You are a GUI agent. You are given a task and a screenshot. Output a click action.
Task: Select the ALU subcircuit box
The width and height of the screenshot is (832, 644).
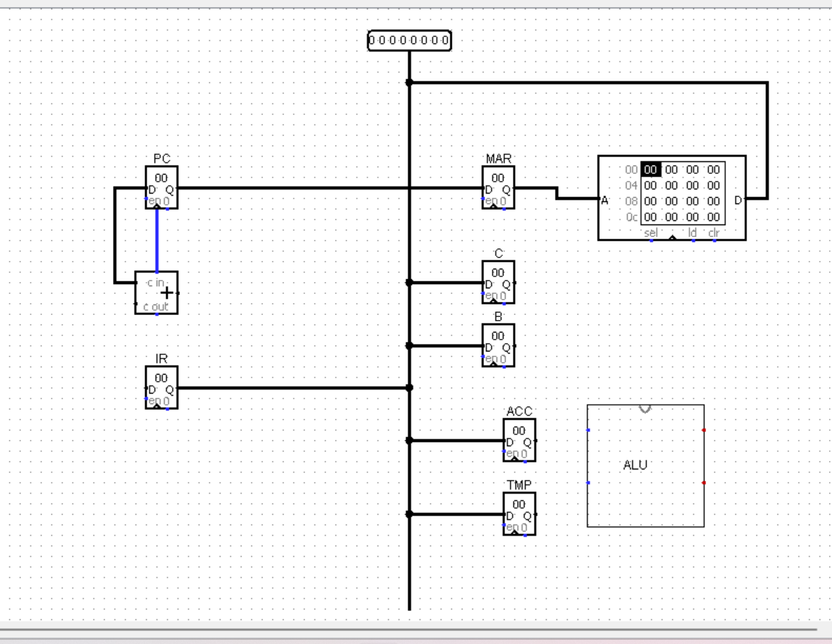pyautogui.click(x=645, y=464)
